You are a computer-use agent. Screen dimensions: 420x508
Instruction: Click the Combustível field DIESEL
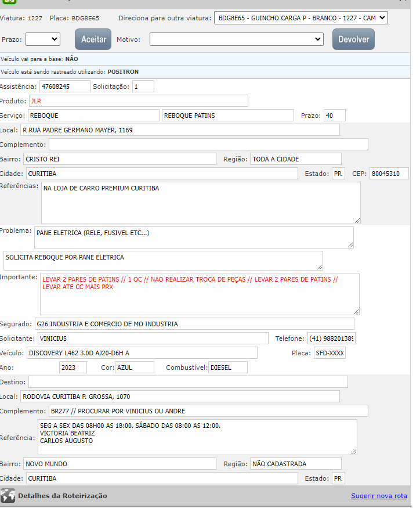pyautogui.click(x=228, y=368)
